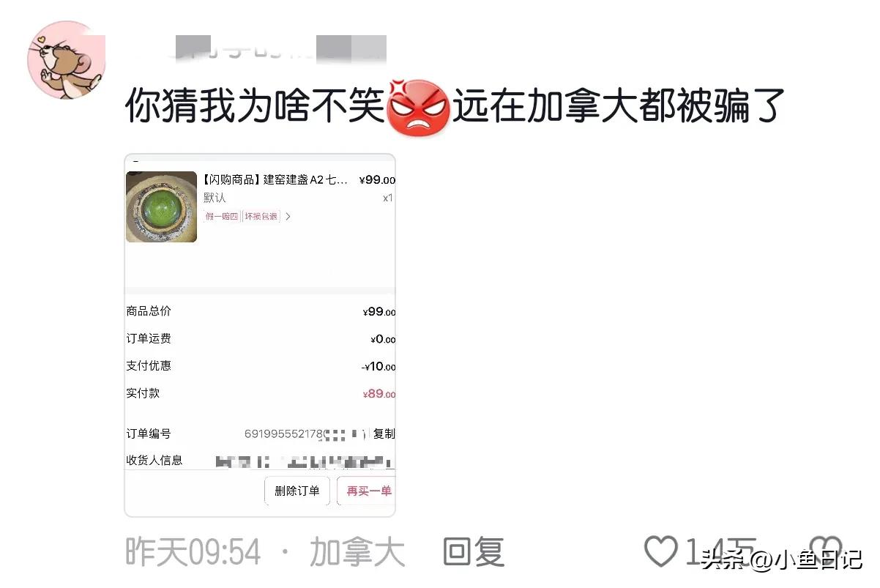Tap the angry red emoji in comment
This screenshot has width=880, height=588.
(417, 107)
